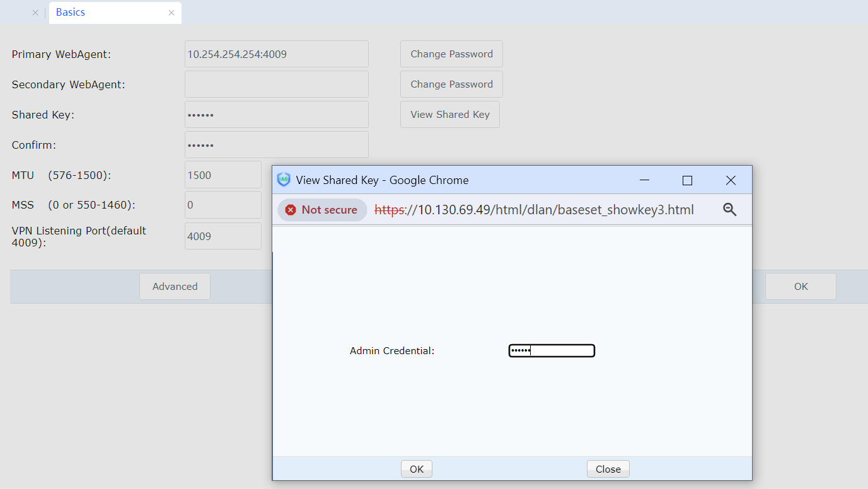This screenshot has width=868, height=489.
Task: Close the unnamed tab left of Basics
Action: pyautogui.click(x=35, y=13)
